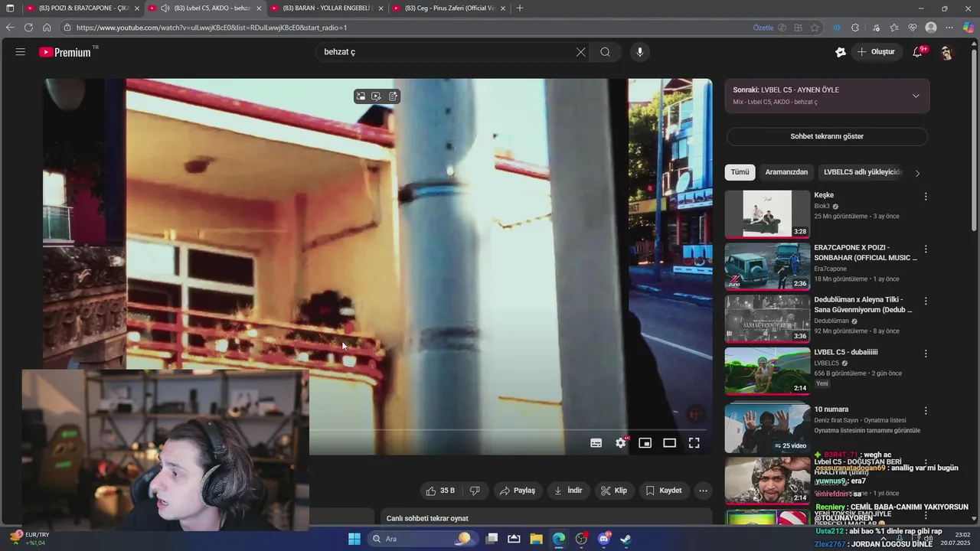This screenshot has width=980, height=551.
Task: Click the third overlay icon atop video
Action: coord(393,96)
